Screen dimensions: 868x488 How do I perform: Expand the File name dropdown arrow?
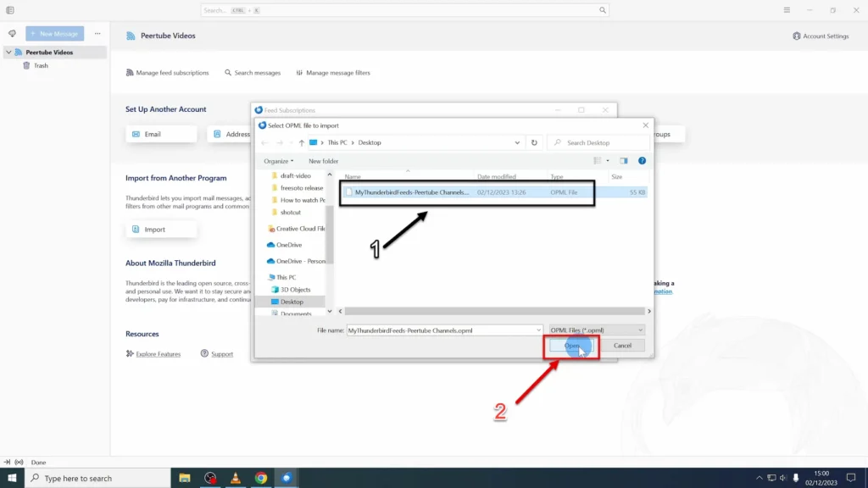[538, 330]
